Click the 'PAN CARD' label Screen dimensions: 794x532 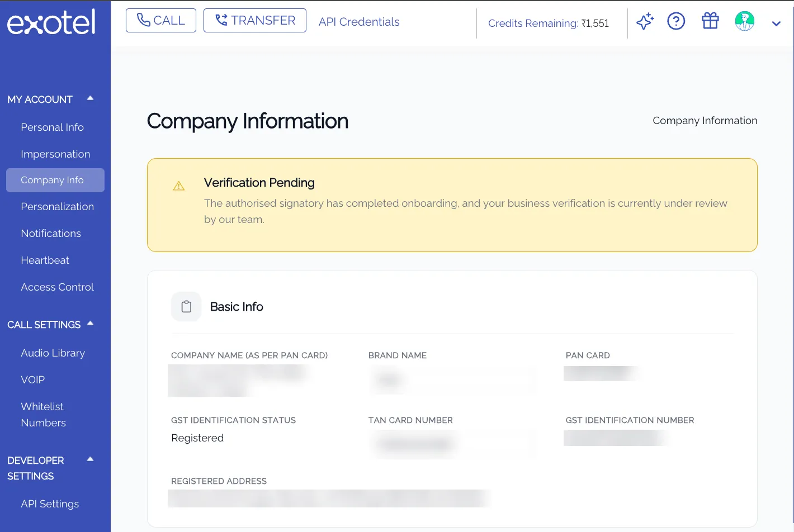[588, 355]
